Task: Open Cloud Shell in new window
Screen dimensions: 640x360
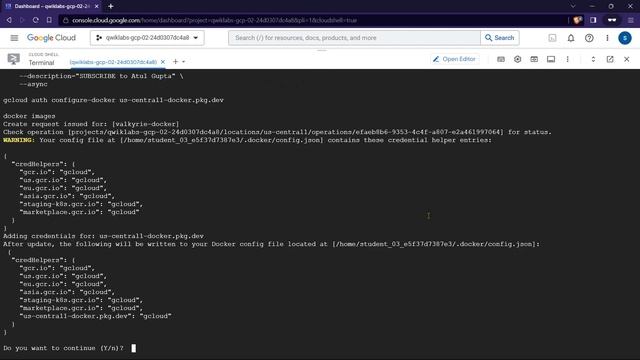Action: point(610,59)
